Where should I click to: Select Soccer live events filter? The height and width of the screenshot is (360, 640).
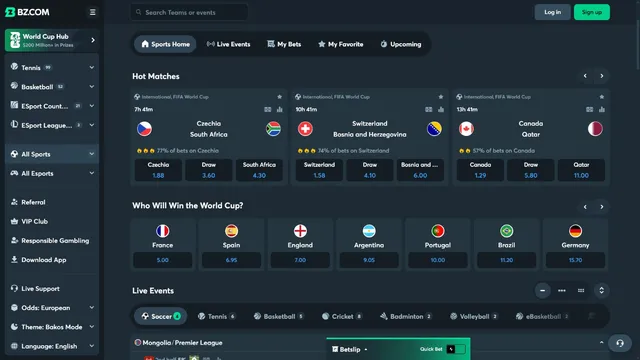coord(161,316)
